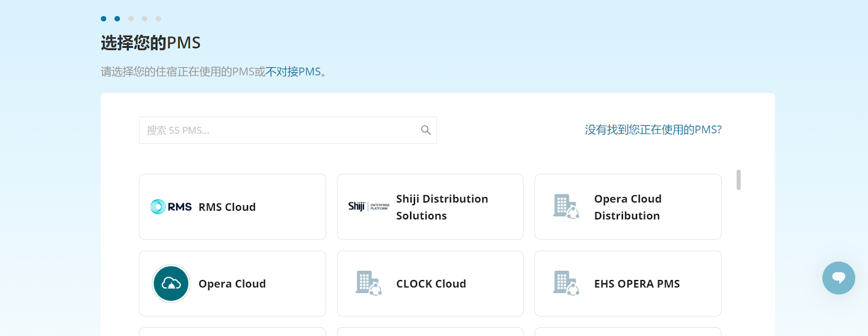Click the fifth step progress dot

pyautogui.click(x=158, y=18)
